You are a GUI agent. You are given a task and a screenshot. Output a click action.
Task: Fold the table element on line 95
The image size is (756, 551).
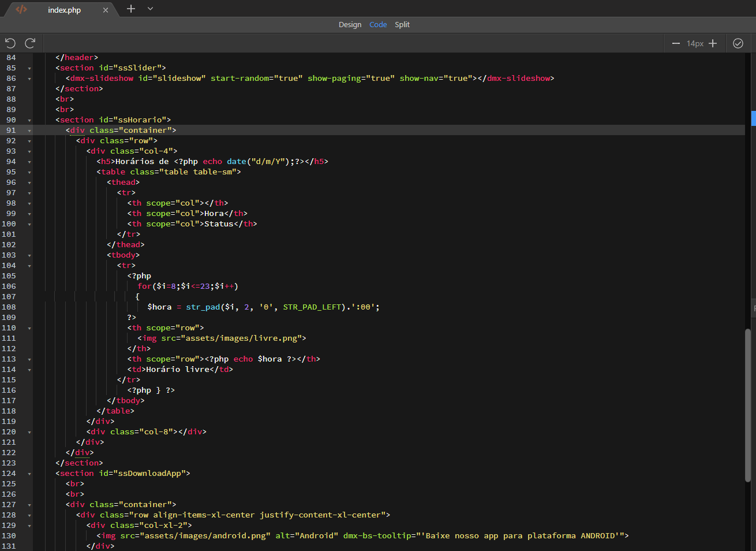click(x=29, y=172)
